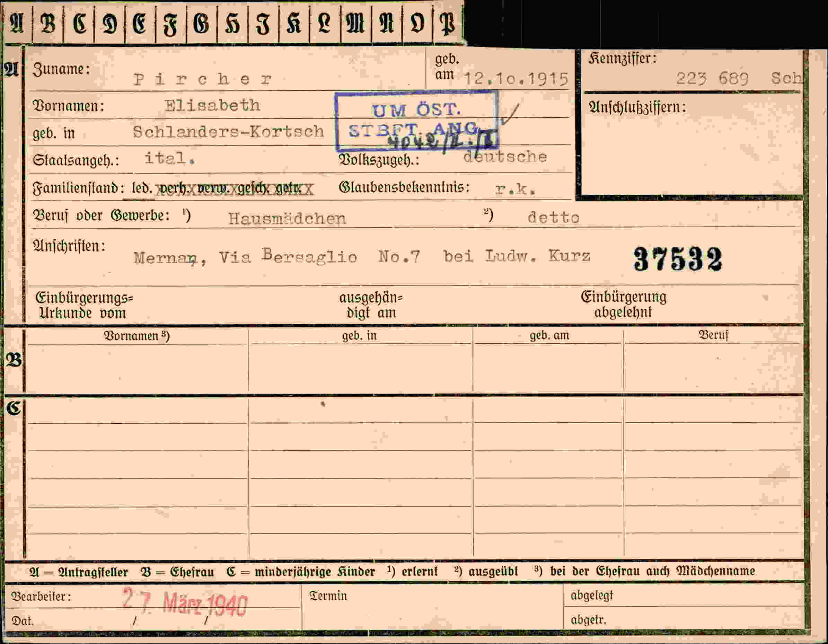Click the 'Familienstand:' label
Viewport: 828px width, 644px height.
click(79, 188)
